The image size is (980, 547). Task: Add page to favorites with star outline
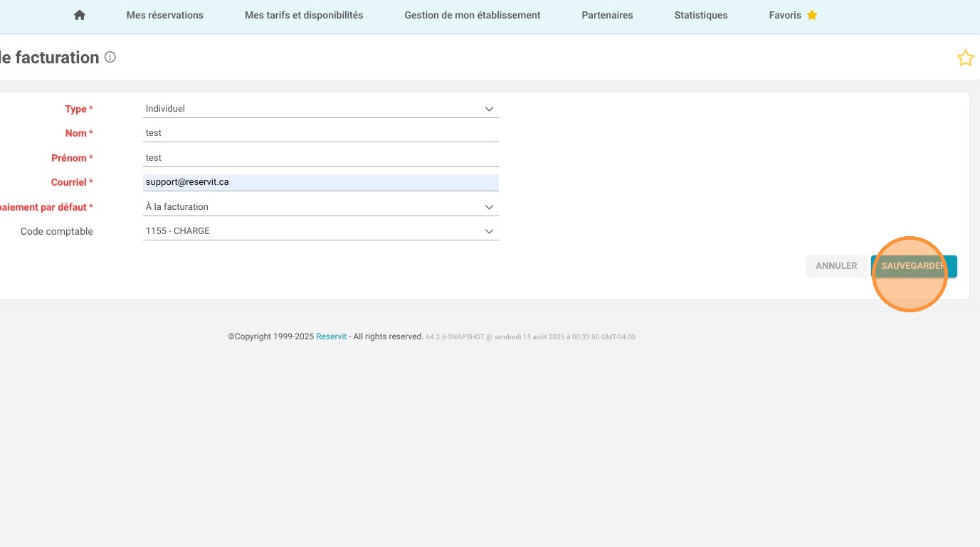pos(965,58)
